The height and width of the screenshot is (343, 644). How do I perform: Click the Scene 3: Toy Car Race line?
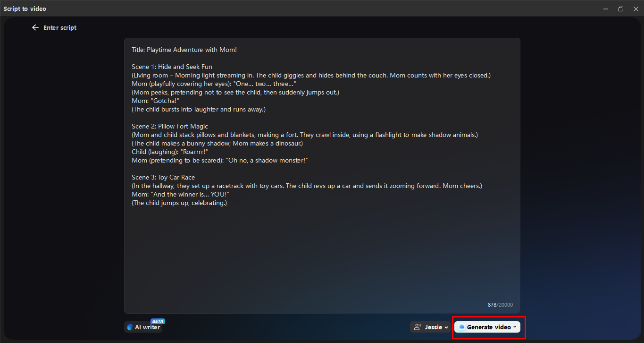point(163,177)
